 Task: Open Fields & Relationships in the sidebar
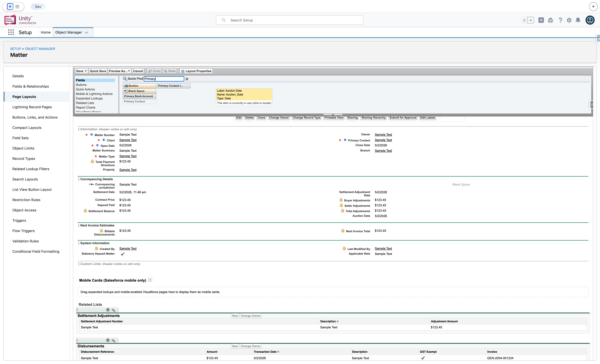coord(30,86)
